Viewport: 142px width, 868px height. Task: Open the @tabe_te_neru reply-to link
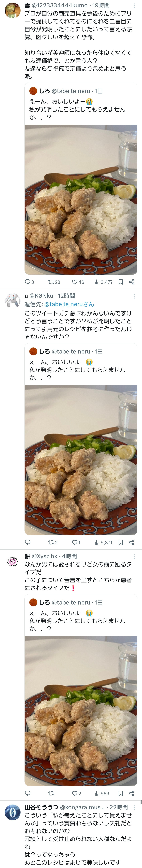69,304
